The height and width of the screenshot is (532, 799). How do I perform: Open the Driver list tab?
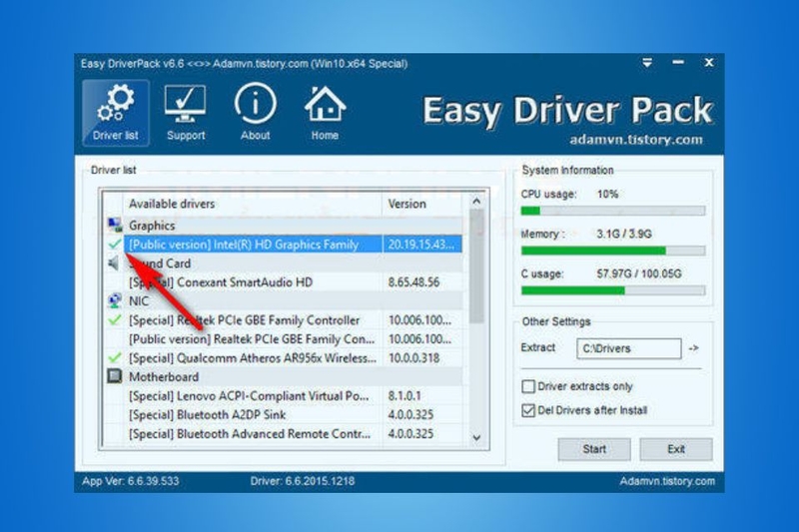coord(115,113)
